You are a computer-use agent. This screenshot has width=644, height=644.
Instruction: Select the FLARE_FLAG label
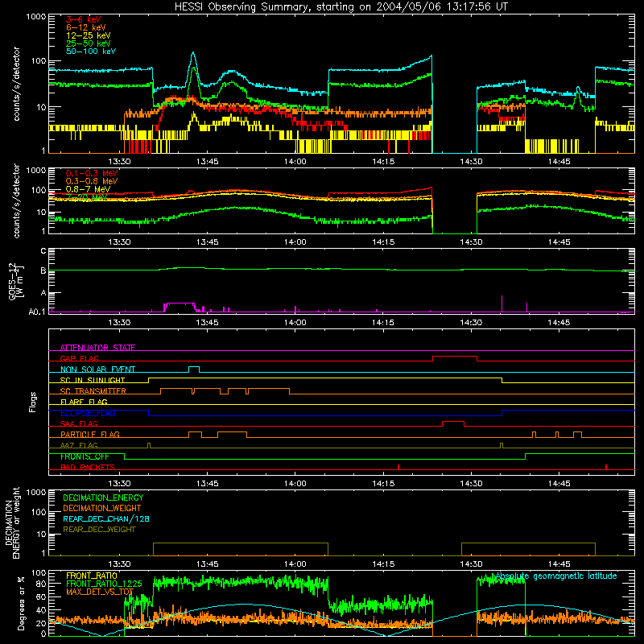pyautogui.click(x=84, y=402)
